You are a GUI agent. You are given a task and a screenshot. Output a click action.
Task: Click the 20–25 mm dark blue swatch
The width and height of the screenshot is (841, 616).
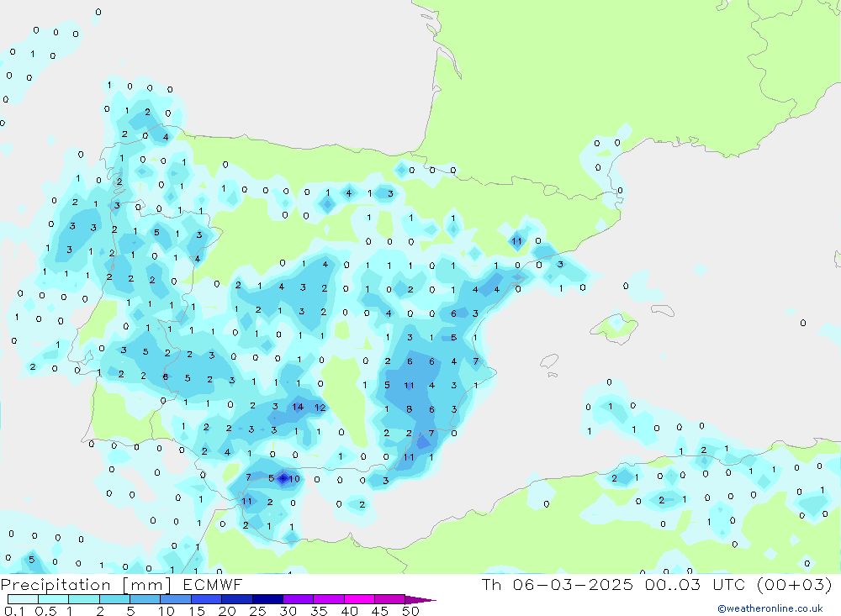click(x=237, y=599)
